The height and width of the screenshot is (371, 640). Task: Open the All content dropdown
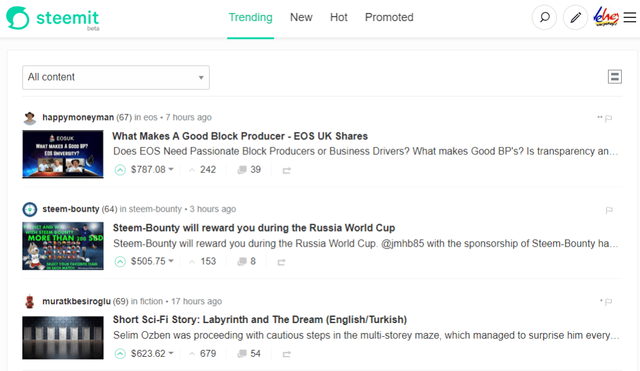116,77
